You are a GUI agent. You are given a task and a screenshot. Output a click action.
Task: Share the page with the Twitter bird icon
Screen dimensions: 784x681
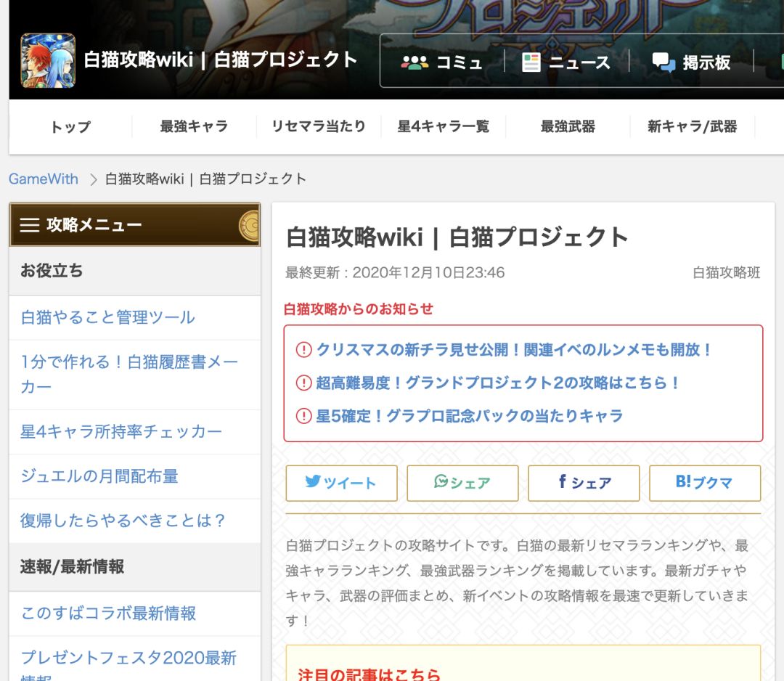point(313,483)
